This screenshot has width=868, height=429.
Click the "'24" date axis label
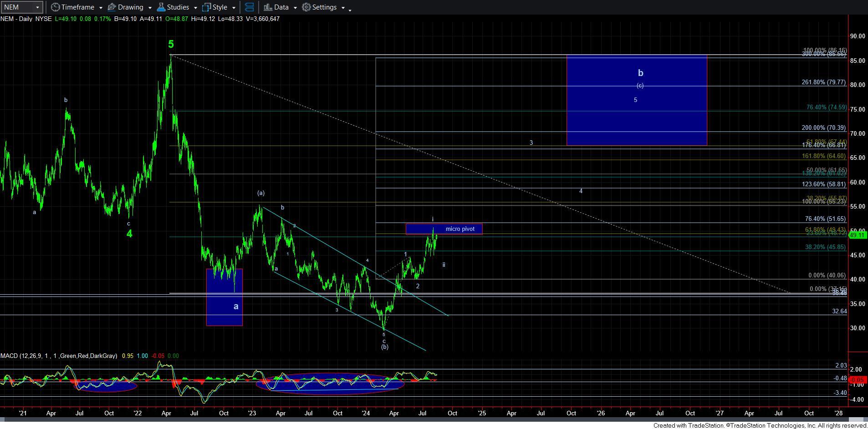click(x=365, y=413)
